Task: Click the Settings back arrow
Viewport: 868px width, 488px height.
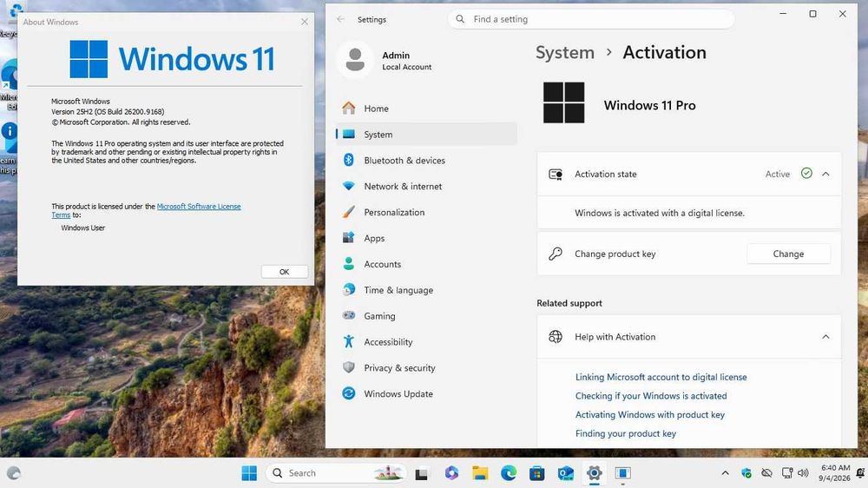Action: (x=340, y=19)
